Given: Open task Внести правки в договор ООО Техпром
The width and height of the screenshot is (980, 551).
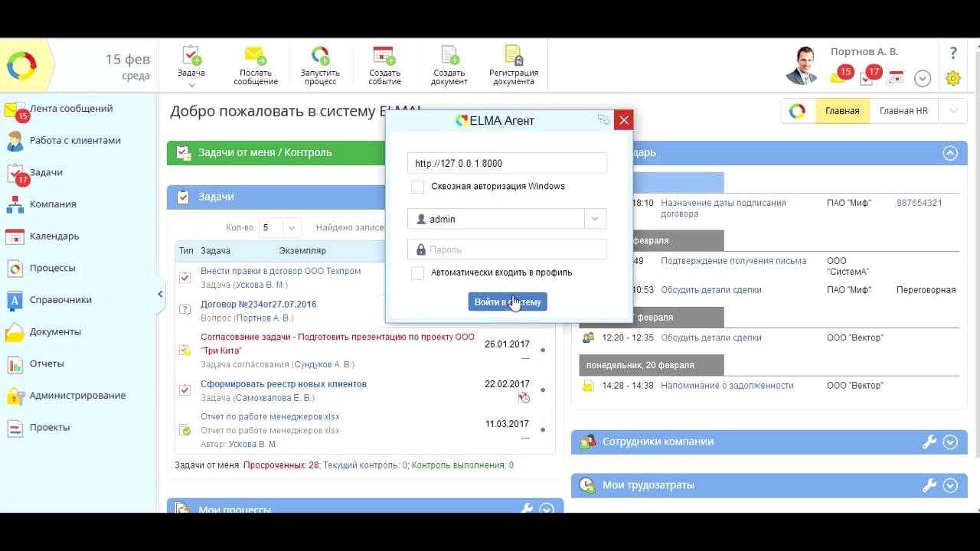Looking at the screenshot, I should click(x=280, y=271).
